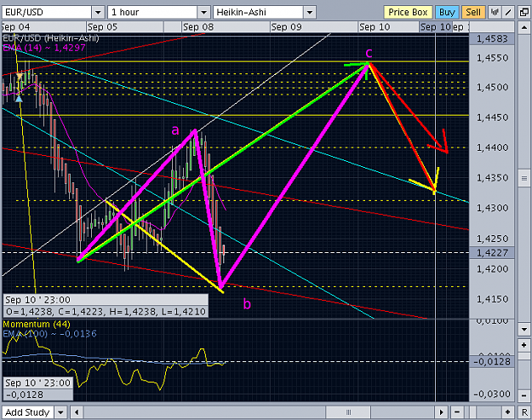Open the chart type bars icon
532x420 pixels.
pos(495,12)
